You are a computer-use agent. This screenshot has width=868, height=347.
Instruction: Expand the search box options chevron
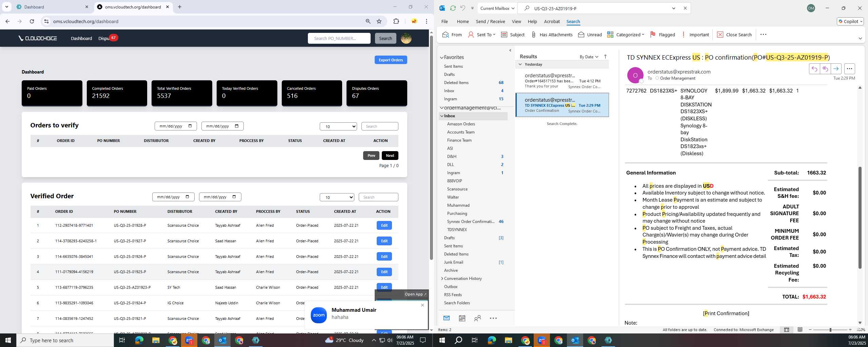pyautogui.click(x=674, y=8)
